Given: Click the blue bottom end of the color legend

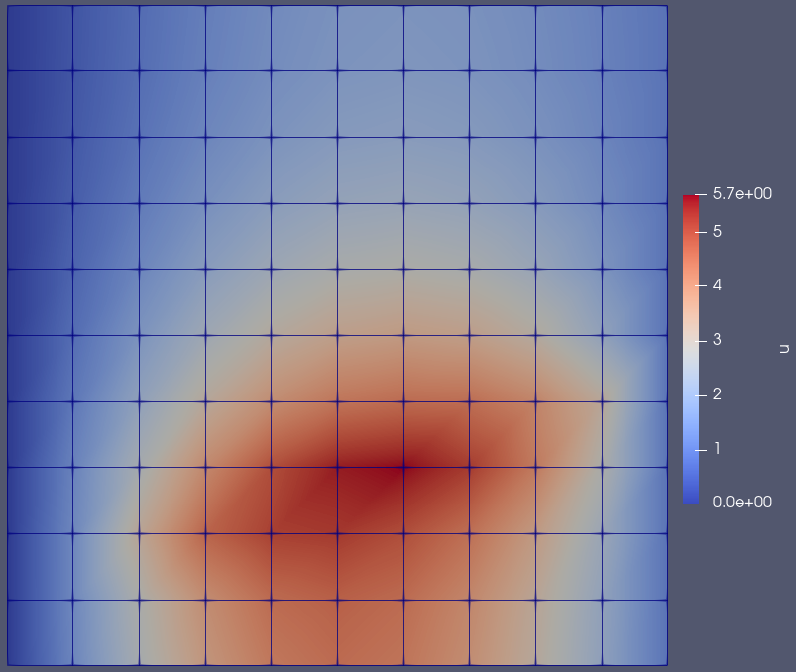Looking at the screenshot, I should coord(691,497).
